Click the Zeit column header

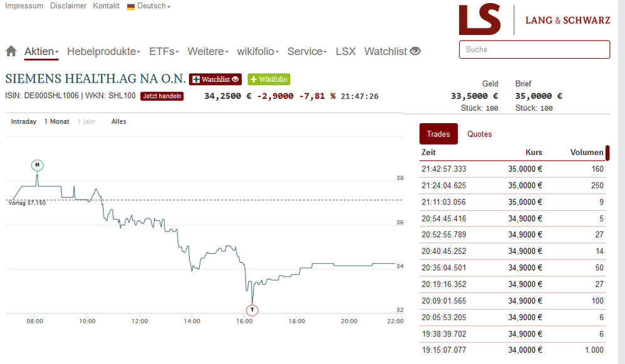click(x=428, y=153)
